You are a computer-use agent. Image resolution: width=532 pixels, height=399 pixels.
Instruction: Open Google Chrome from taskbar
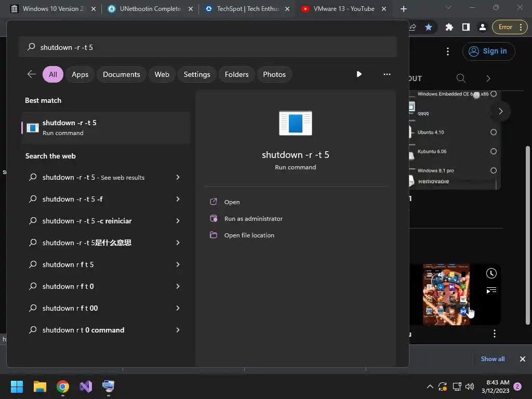click(63, 386)
